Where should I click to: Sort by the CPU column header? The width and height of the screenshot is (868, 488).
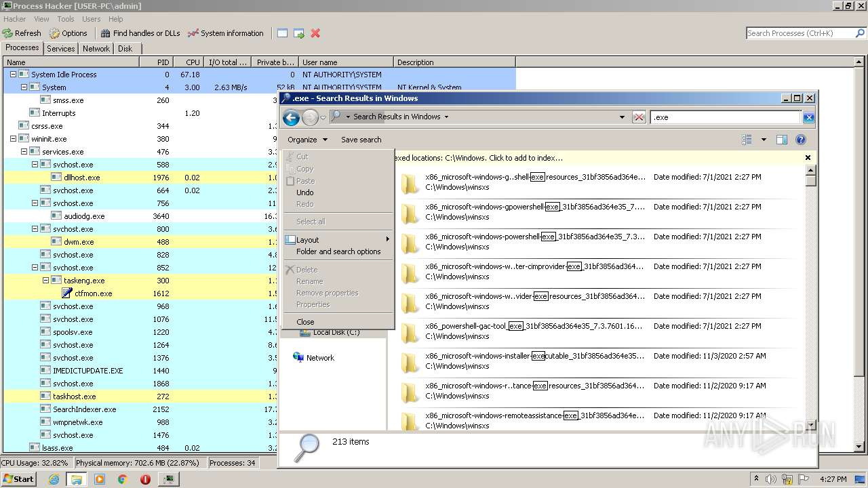coord(189,62)
